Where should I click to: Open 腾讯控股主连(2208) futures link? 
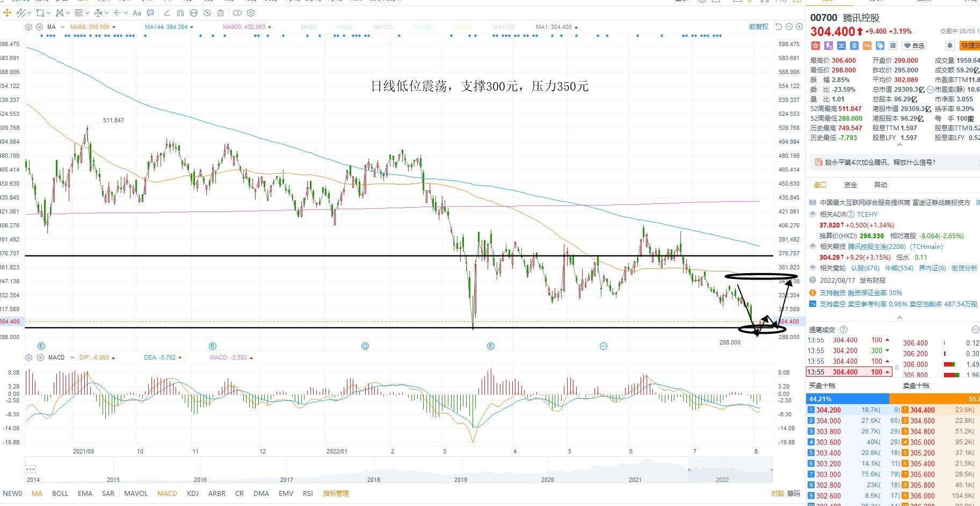click(x=877, y=247)
